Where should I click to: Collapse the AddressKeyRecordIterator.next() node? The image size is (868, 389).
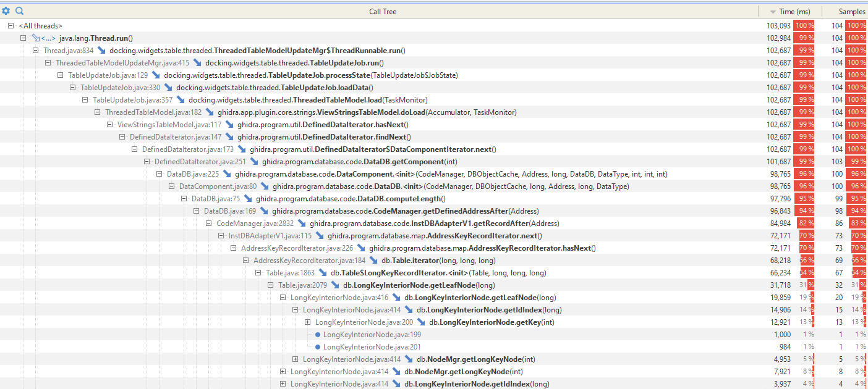pos(221,236)
